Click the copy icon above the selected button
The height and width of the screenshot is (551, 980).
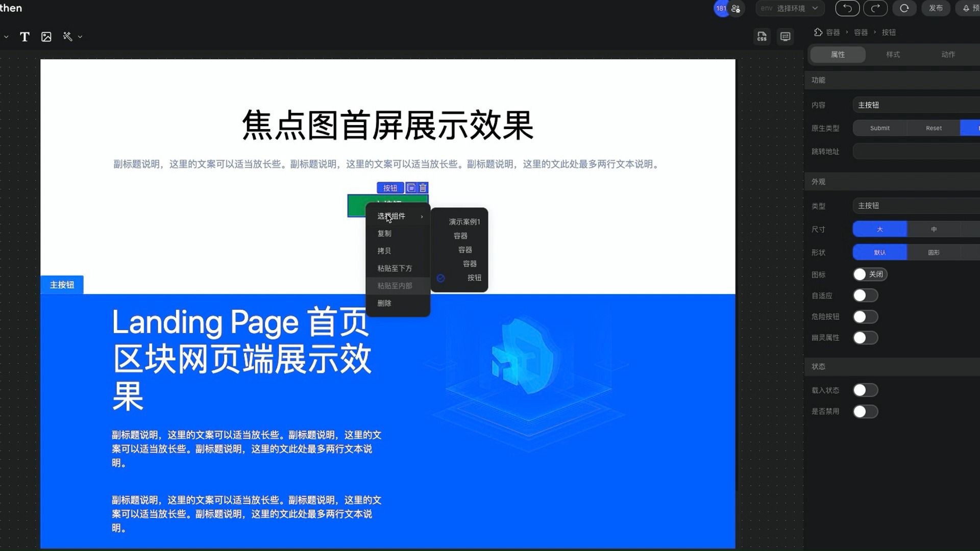pyautogui.click(x=411, y=188)
